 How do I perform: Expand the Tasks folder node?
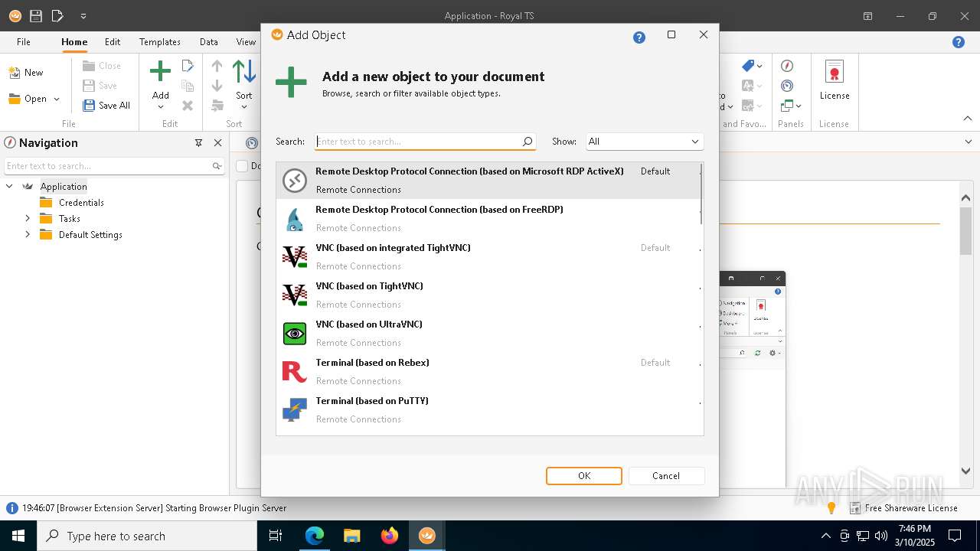tap(28, 219)
